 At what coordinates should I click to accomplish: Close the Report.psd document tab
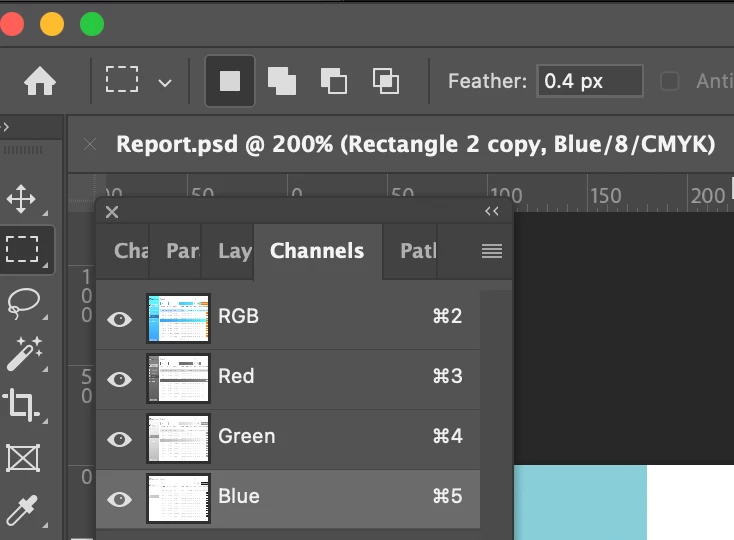pyautogui.click(x=90, y=145)
